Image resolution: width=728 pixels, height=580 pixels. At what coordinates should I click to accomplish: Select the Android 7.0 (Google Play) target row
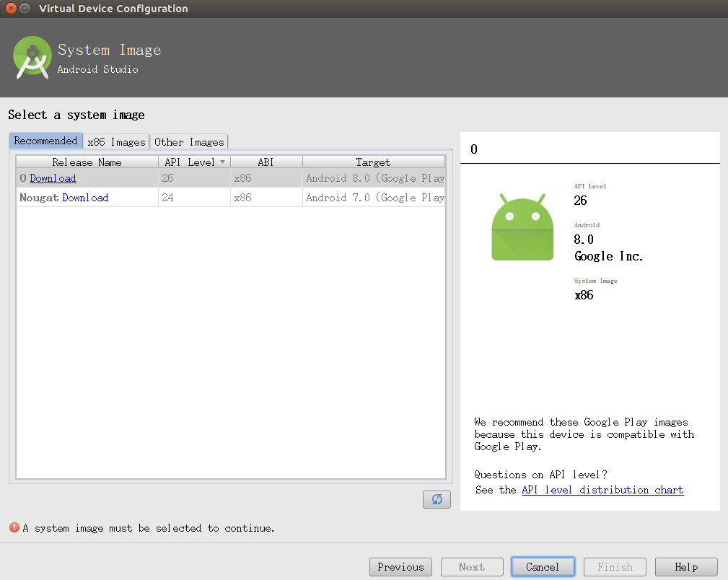(x=374, y=198)
